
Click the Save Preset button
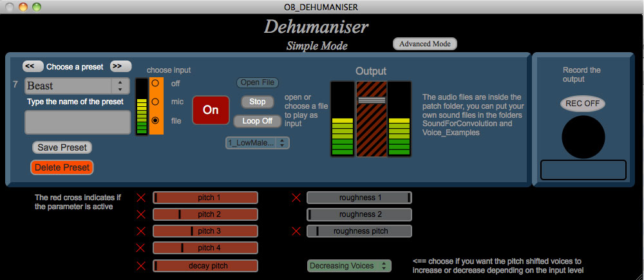(x=62, y=147)
